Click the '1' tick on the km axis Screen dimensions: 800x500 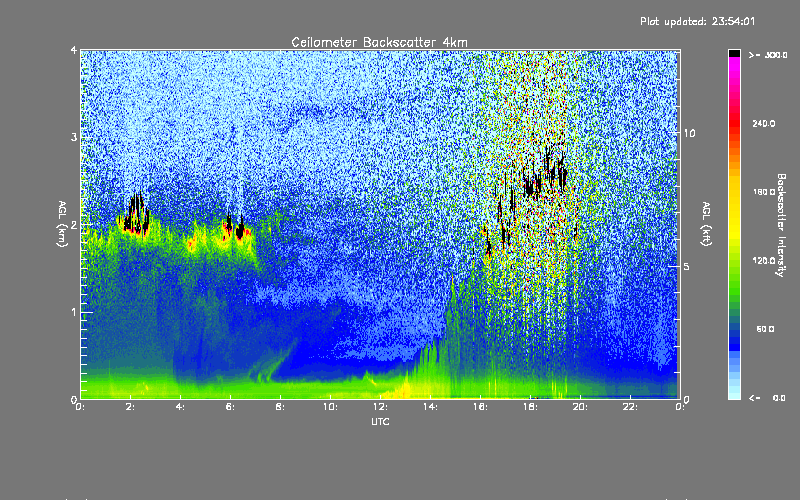(74, 312)
